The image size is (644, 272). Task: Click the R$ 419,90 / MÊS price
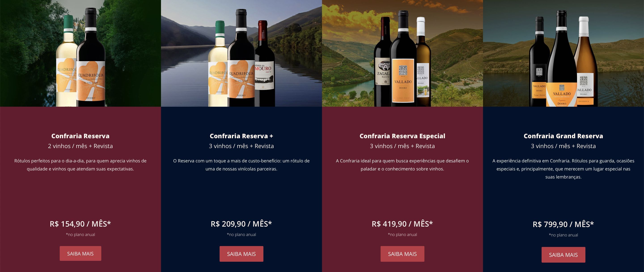(x=402, y=224)
